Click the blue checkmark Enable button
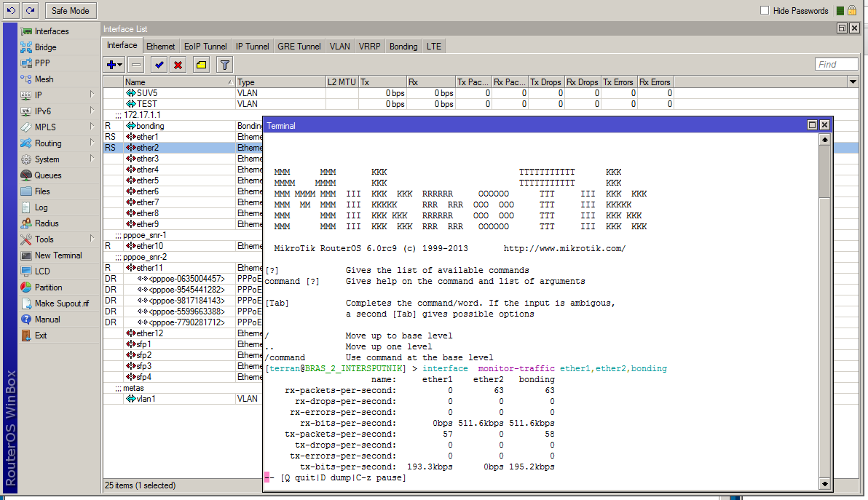Screen dimensions: 868x500 [159, 66]
